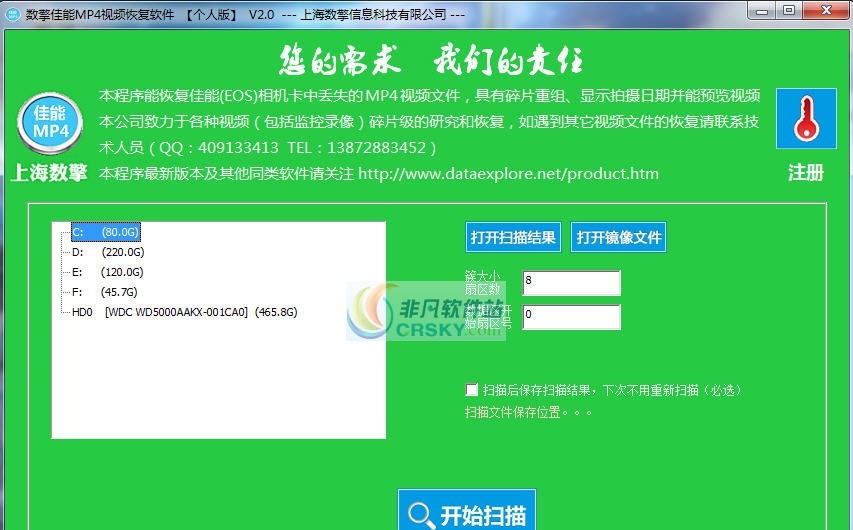Enable saving scan results checkbox

point(472,390)
